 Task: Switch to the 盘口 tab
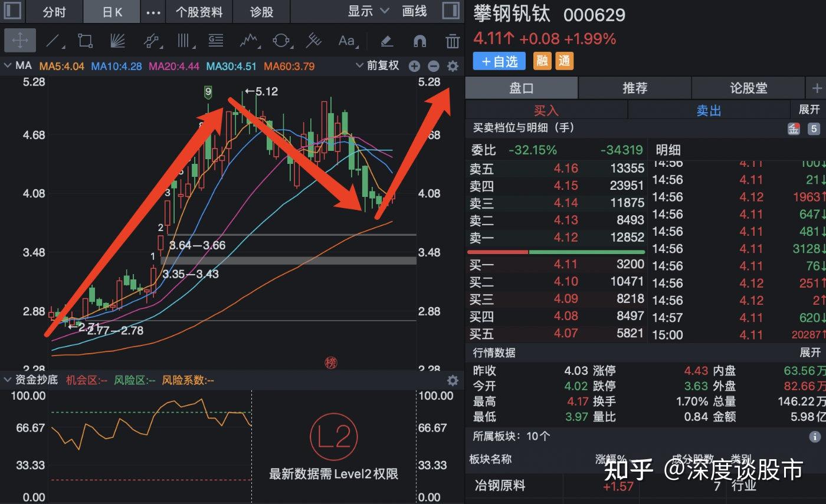point(522,88)
